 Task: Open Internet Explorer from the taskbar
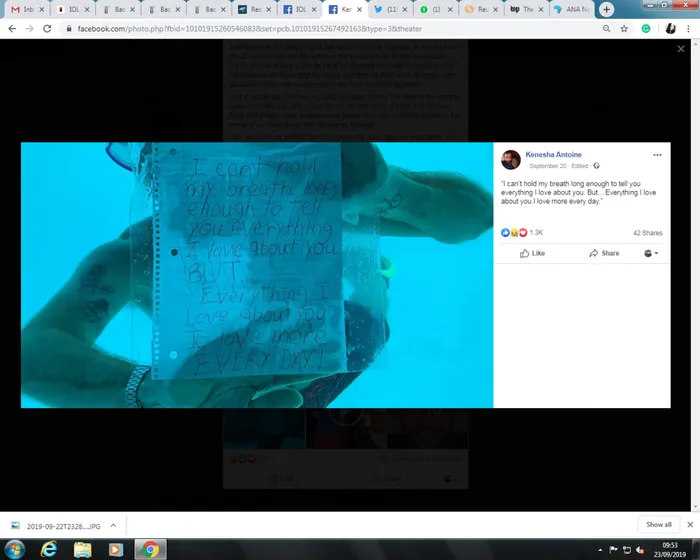[48, 549]
